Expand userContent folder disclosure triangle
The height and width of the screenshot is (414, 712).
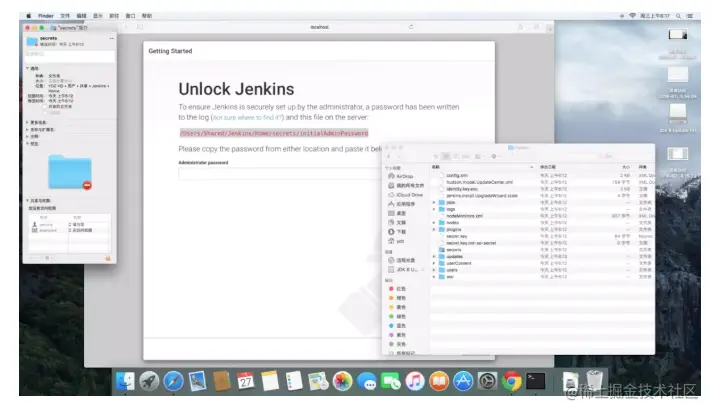point(434,263)
